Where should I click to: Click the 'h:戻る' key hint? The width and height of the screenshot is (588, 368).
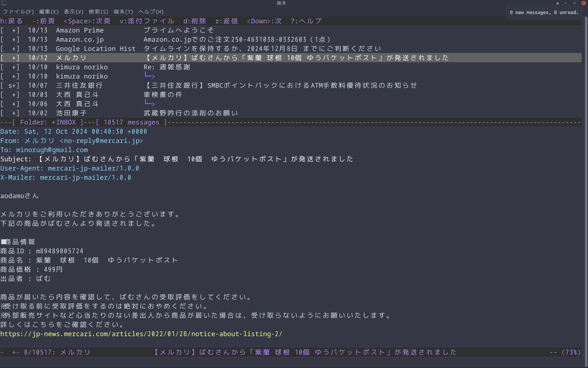click(12, 21)
